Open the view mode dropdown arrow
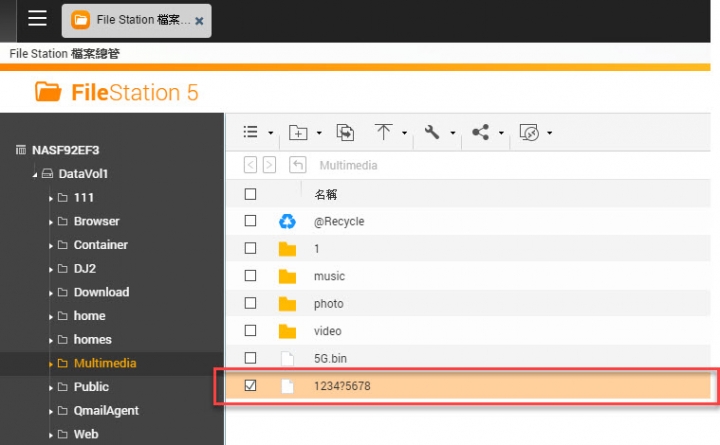Image resolution: width=720 pixels, height=445 pixels. coord(270,133)
